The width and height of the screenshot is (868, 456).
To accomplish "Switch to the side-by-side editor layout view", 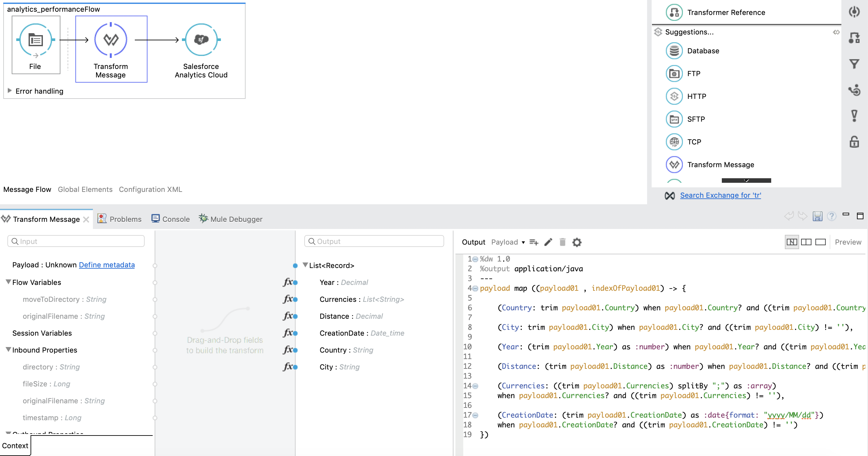I will click(806, 242).
